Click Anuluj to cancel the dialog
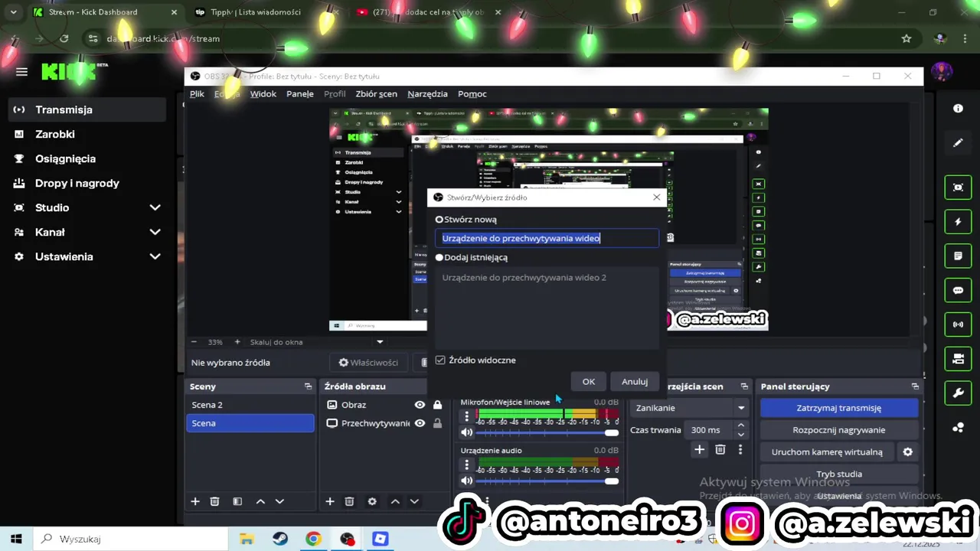 (635, 381)
